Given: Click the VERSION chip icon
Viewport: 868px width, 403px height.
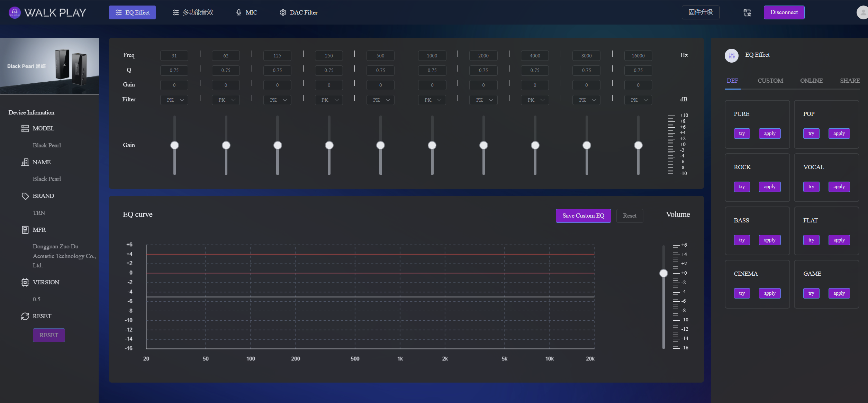Looking at the screenshot, I should 25,283.
